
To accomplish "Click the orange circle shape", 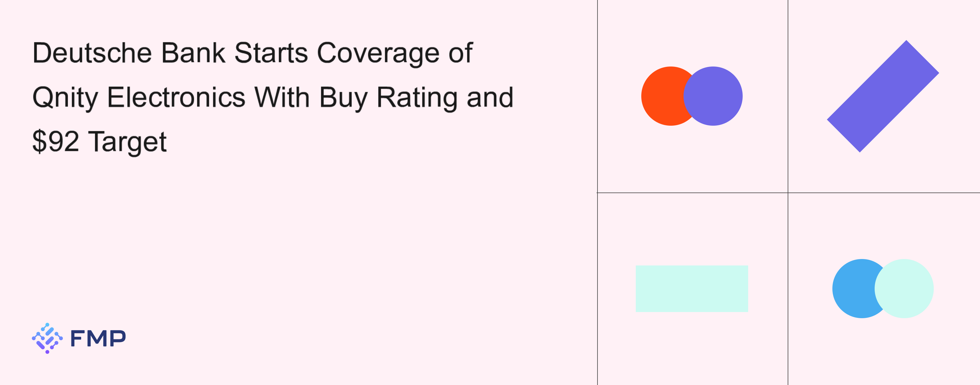I will point(660,96).
